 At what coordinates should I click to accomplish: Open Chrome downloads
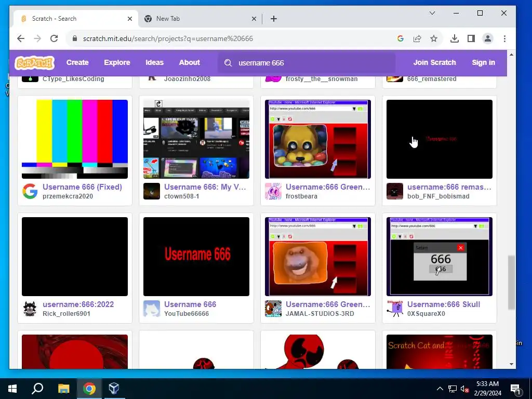click(454, 38)
